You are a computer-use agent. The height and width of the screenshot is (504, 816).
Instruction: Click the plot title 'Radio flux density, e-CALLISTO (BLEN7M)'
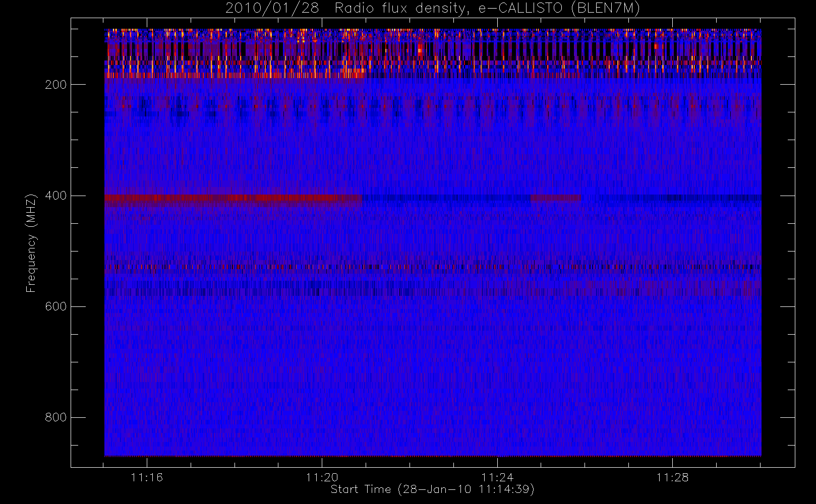(487, 9)
